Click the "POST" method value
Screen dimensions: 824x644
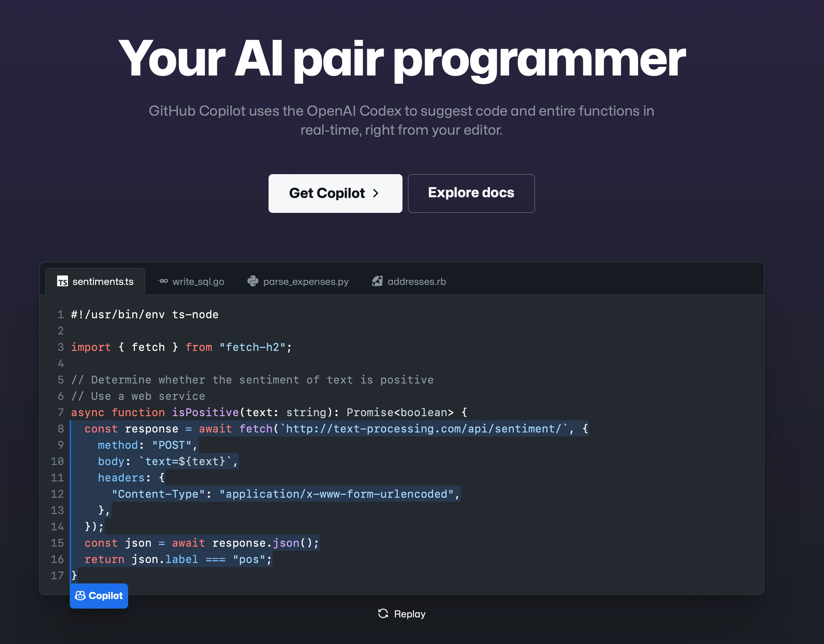pos(172,445)
